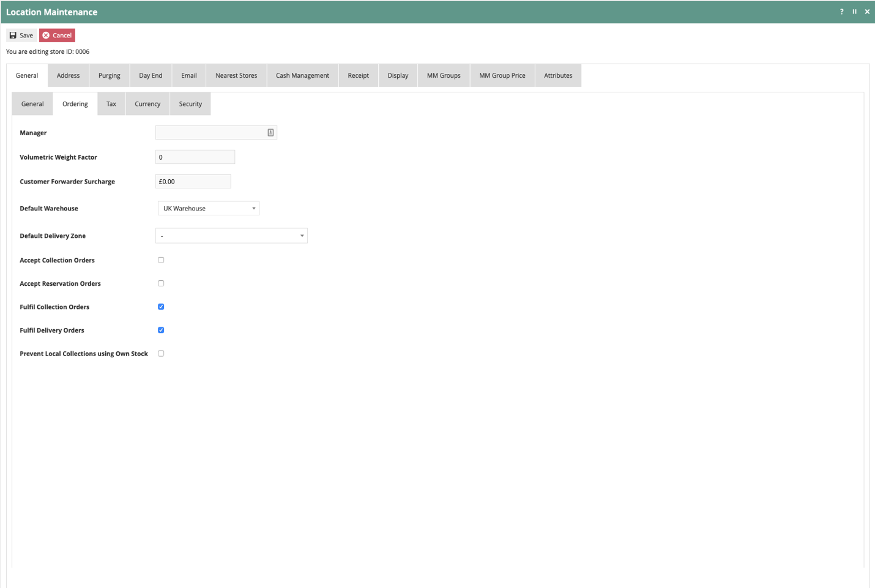Cancel editing the store
Viewport: 875px width, 588px height.
click(x=57, y=35)
